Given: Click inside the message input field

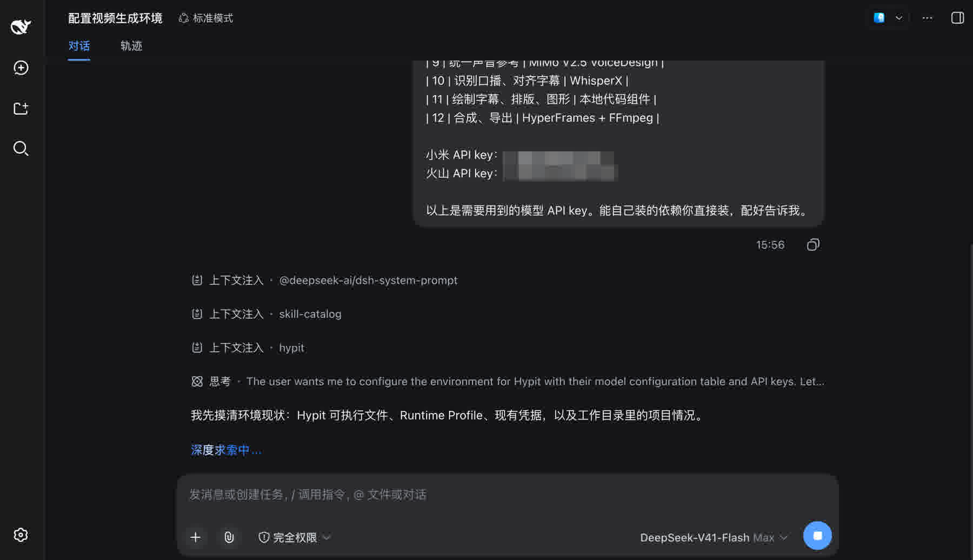Looking at the screenshot, I should [x=508, y=495].
